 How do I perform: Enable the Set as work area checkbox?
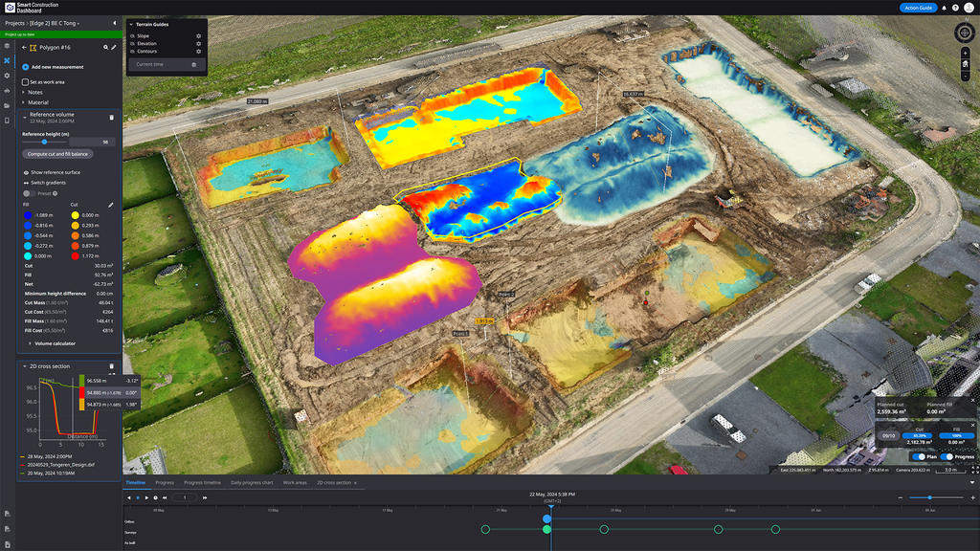25,82
